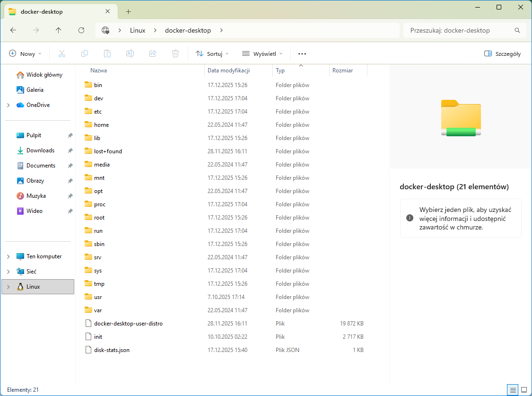The image size is (532, 396).
Task: Switch to details list view in status bar
Action: 512,390
